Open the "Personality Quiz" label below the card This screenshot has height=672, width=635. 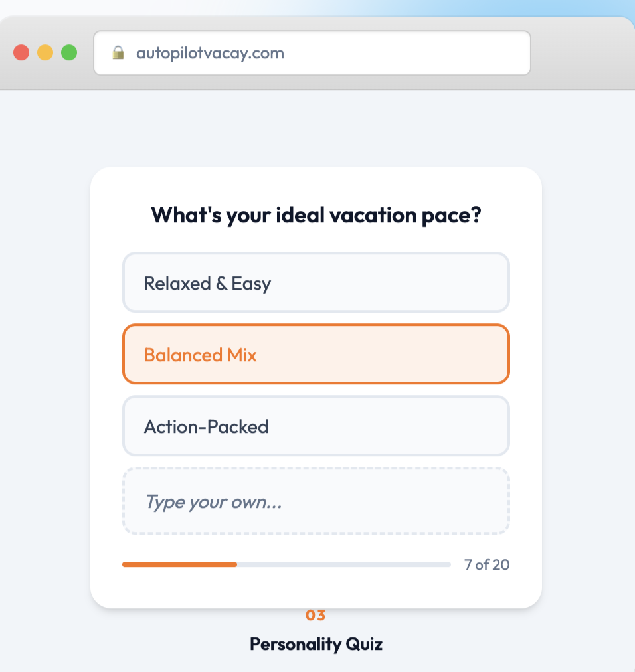pyautogui.click(x=316, y=644)
